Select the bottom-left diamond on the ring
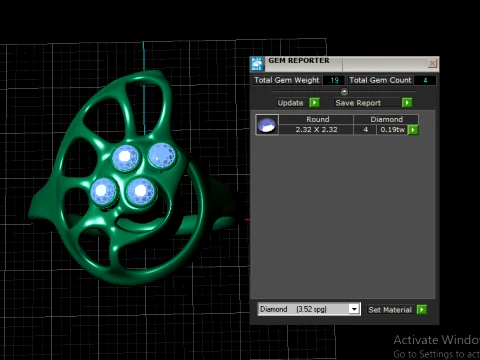The image size is (480, 360). [103, 191]
